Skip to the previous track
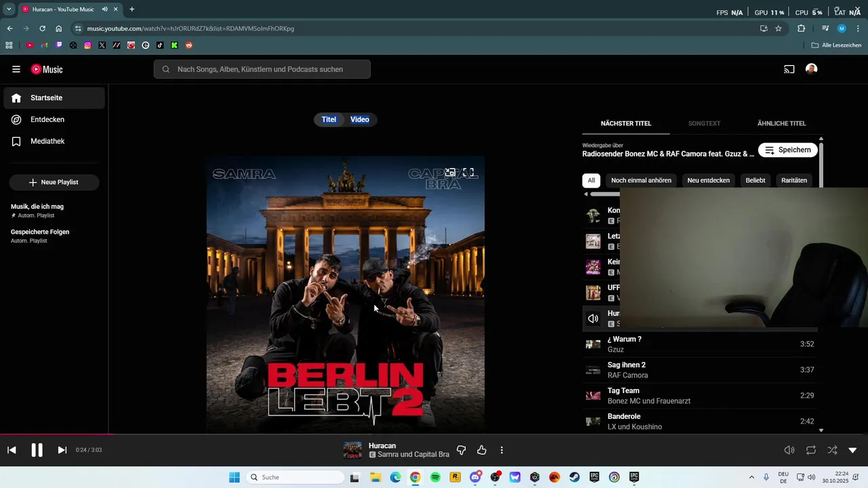Viewport: 868px width, 488px height. [x=12, y=450]
